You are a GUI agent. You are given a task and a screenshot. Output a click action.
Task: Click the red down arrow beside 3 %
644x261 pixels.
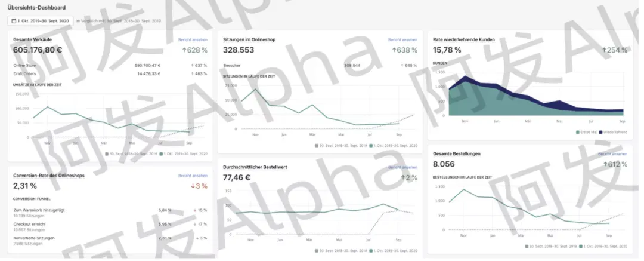[193, 186]
